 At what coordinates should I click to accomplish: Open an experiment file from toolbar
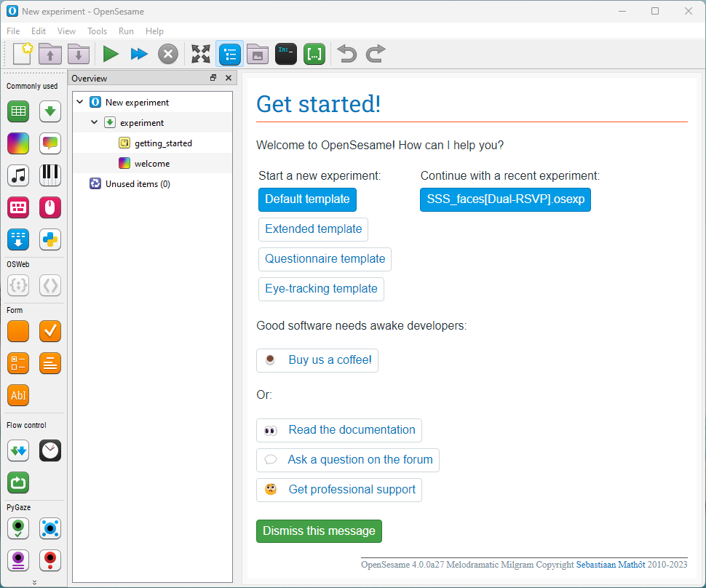click(x=50, y=54)
